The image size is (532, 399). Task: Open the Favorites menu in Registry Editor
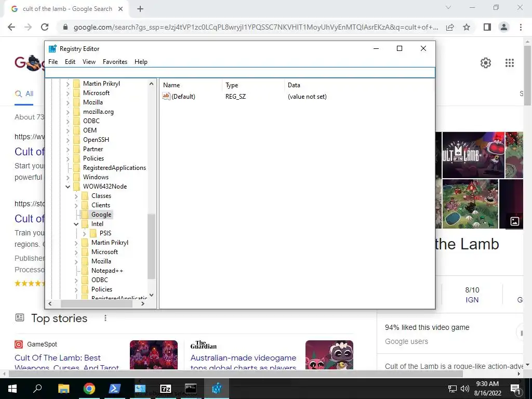(x=115, y=62)
